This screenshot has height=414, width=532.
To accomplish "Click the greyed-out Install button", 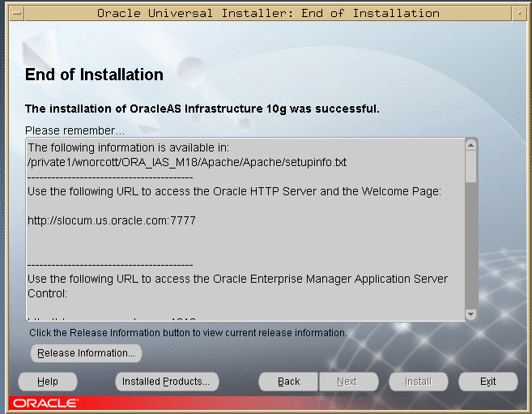I will pos(419,382).
